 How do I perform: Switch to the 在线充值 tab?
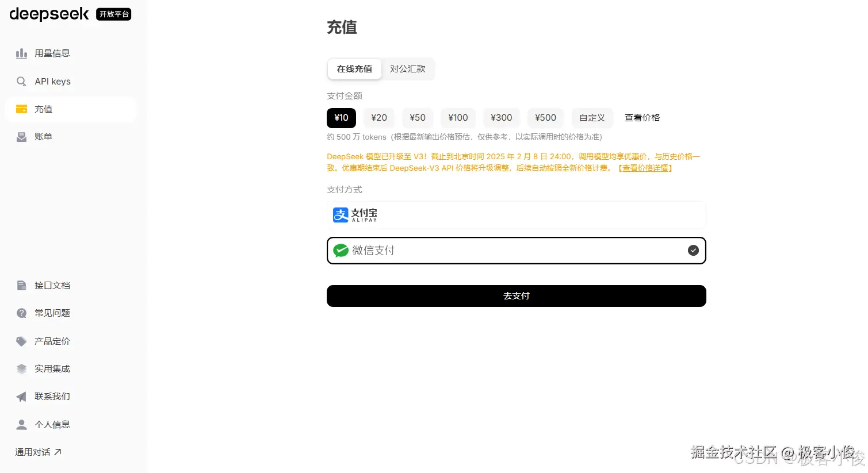[x=354, y=69]
